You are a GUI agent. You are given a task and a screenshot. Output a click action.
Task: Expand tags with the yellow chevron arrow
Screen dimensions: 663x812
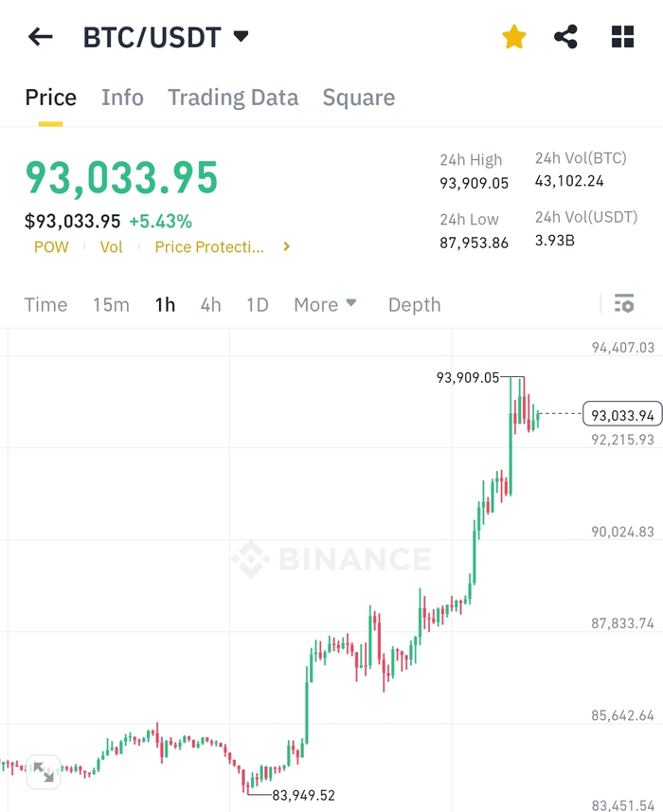tap(287, 246)
